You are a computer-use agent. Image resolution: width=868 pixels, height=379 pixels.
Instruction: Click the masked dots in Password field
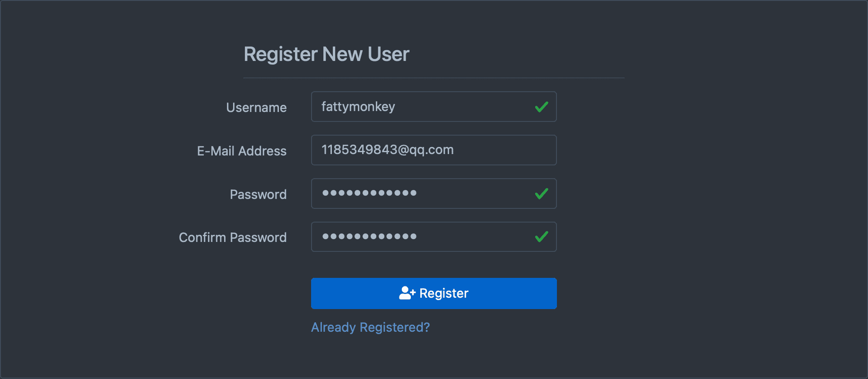(x=369, y=193)
